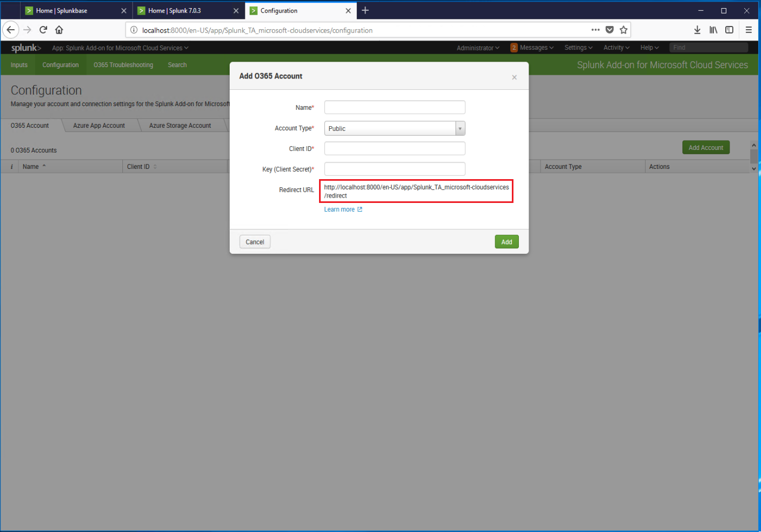
Task: Reload the current page
Action: click(x=43, y=30)
